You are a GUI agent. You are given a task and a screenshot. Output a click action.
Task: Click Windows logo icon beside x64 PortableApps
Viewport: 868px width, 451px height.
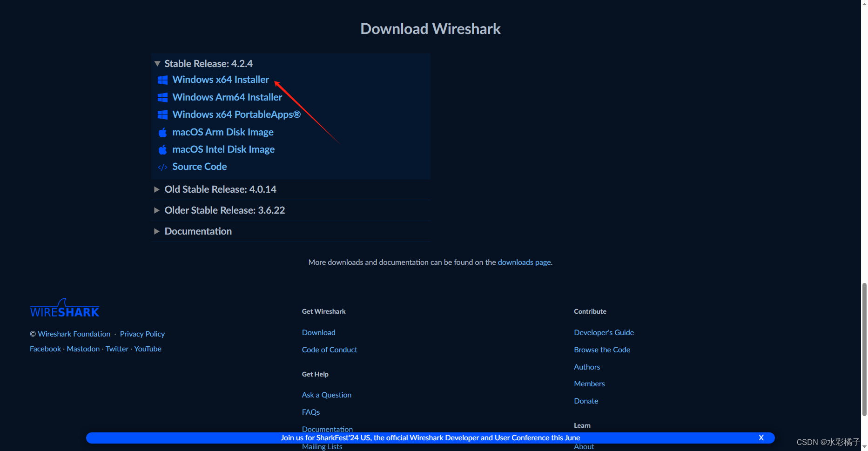pos(162,114)
